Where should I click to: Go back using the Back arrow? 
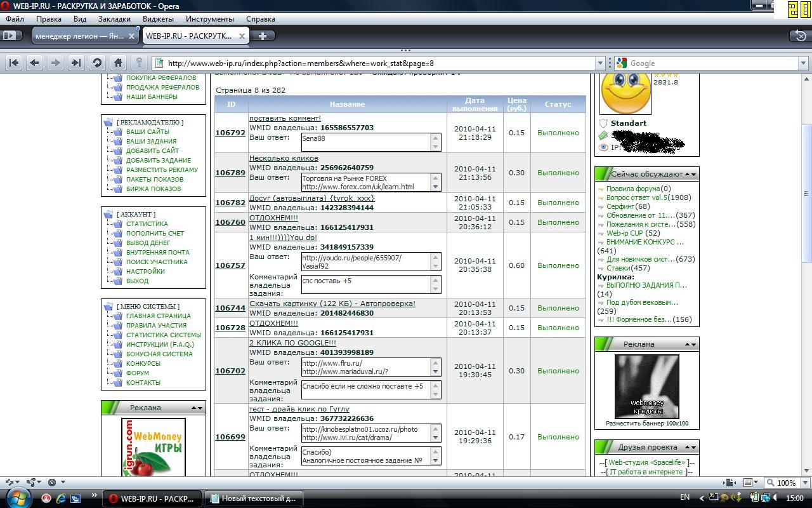click(x=35, y=63)
